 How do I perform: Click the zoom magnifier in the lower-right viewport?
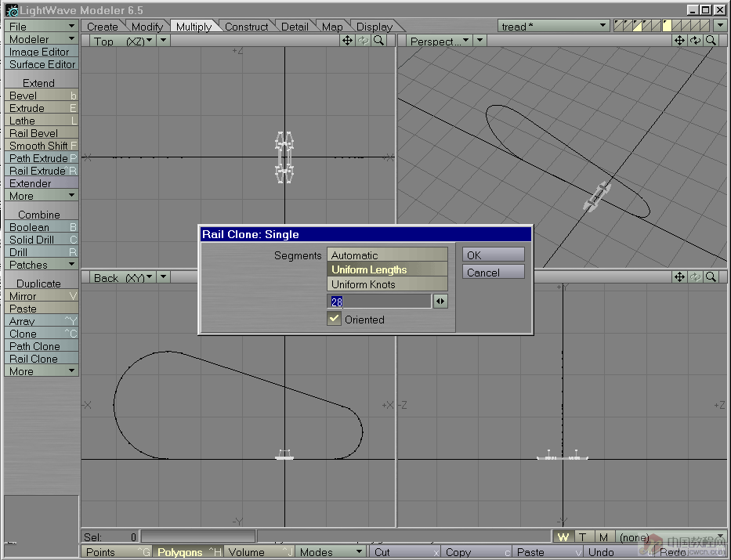pyautogui.click(x=711, y=277)
